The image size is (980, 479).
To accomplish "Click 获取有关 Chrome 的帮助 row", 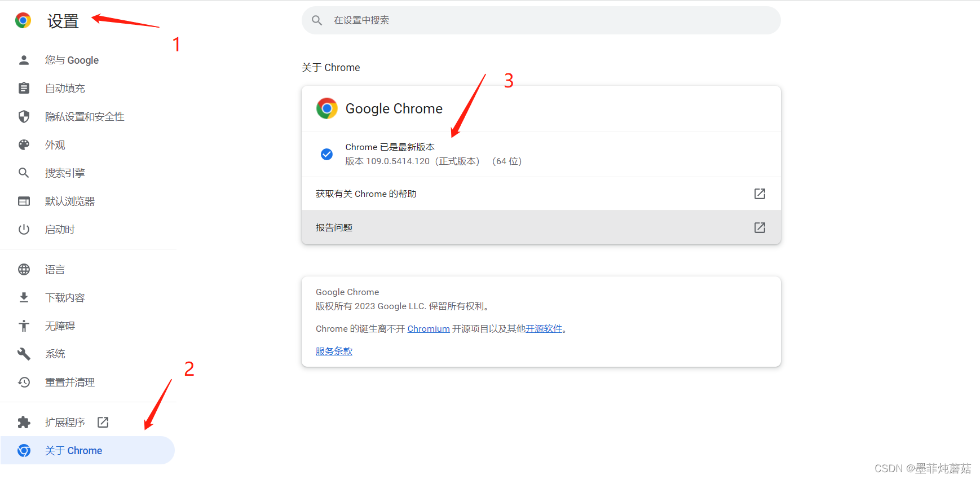I will click(541, 194).
